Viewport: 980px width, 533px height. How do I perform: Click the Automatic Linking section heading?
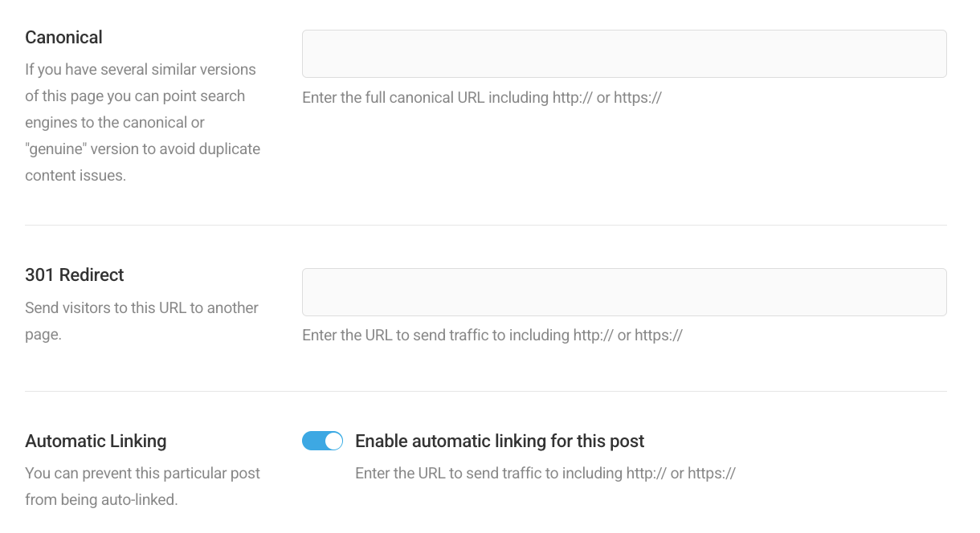tap(96, 441)
